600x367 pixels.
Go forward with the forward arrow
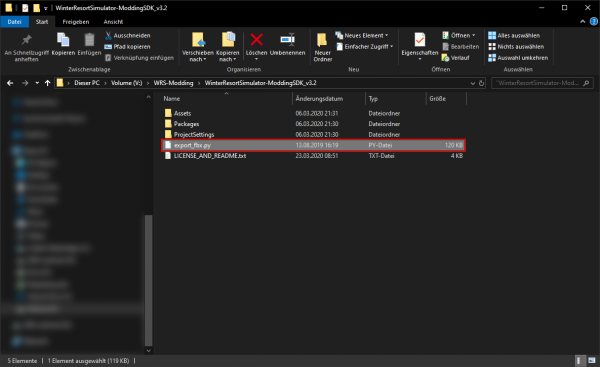(x=25, y=83)
